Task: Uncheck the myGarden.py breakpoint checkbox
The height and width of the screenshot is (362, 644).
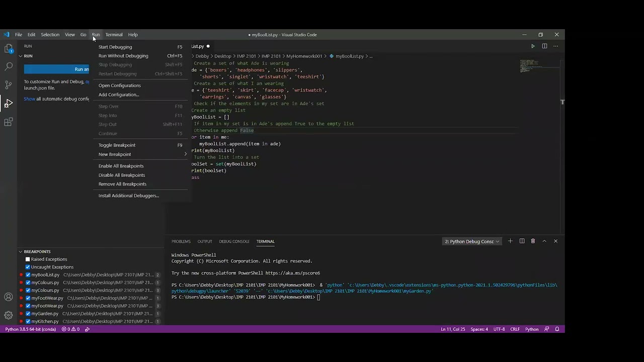Action: tap(28, 314)
